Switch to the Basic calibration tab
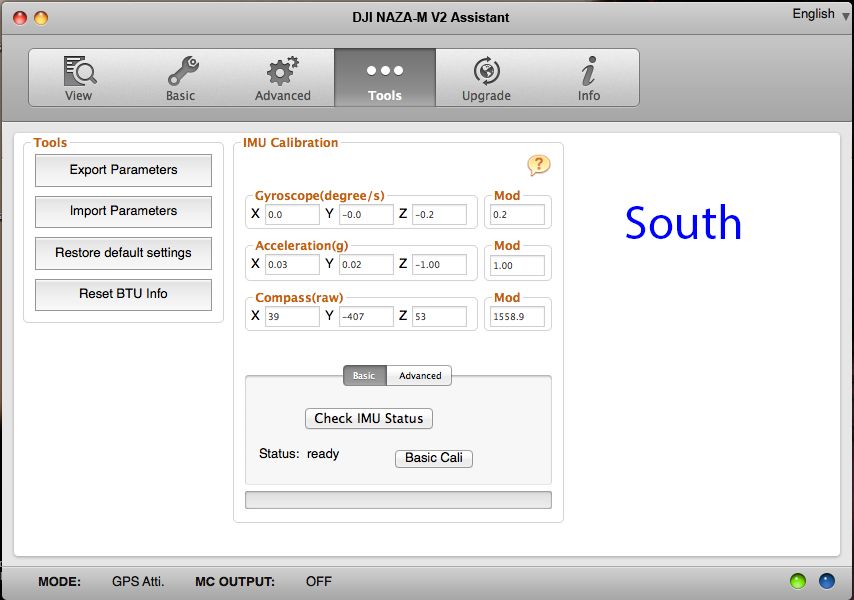 (364, 376)
